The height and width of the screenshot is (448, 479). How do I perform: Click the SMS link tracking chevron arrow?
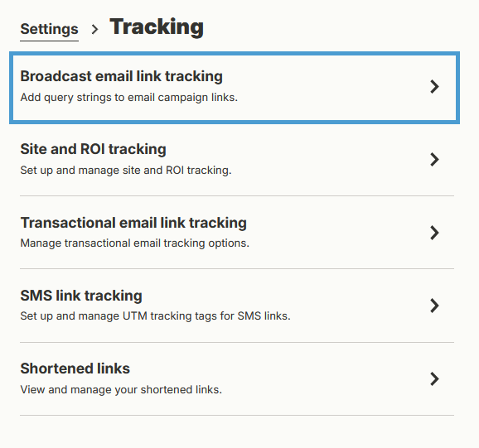point(434,306)
